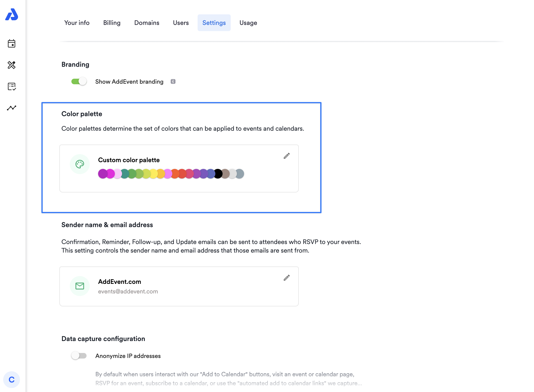This screenshot has width=534, height=392.
Task: Click the Show AddEvent branding label
Action: pos(129,82)
